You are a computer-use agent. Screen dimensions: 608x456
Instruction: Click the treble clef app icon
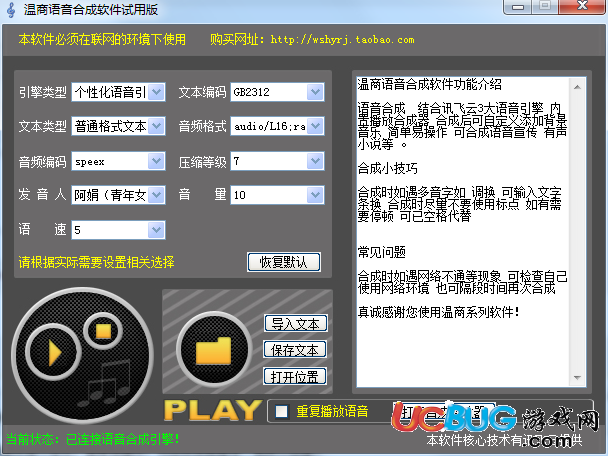tap(11, 10)
